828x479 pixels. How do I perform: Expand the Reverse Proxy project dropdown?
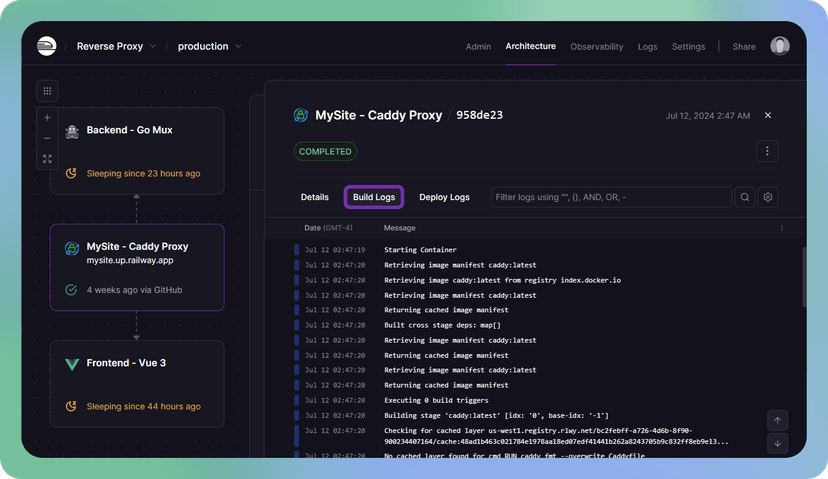pyautogui.click(x=153, y=46)
